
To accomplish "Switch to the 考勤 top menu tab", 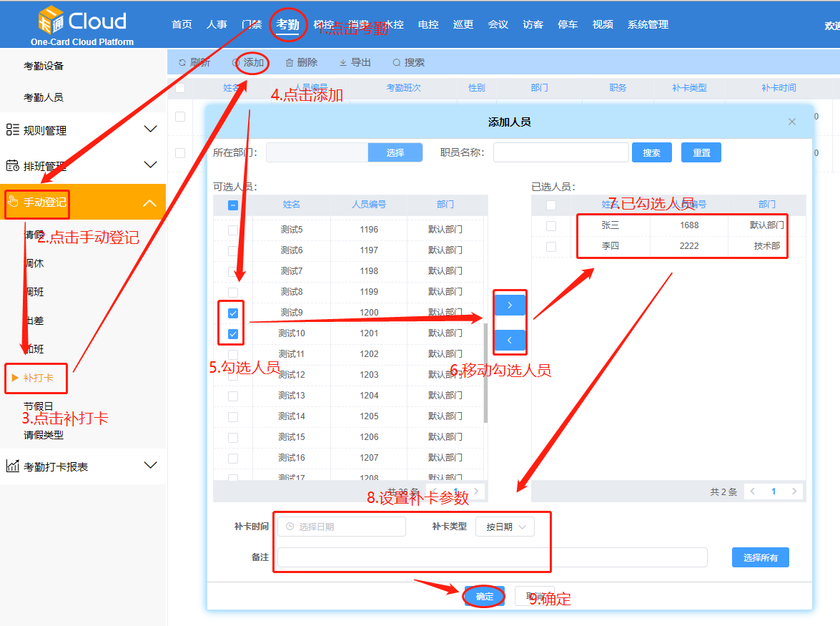I will tap(288, 24).
